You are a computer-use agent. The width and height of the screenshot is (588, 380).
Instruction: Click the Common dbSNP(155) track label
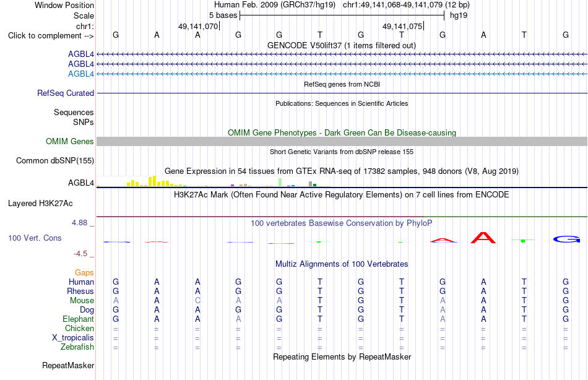[55, 160]
